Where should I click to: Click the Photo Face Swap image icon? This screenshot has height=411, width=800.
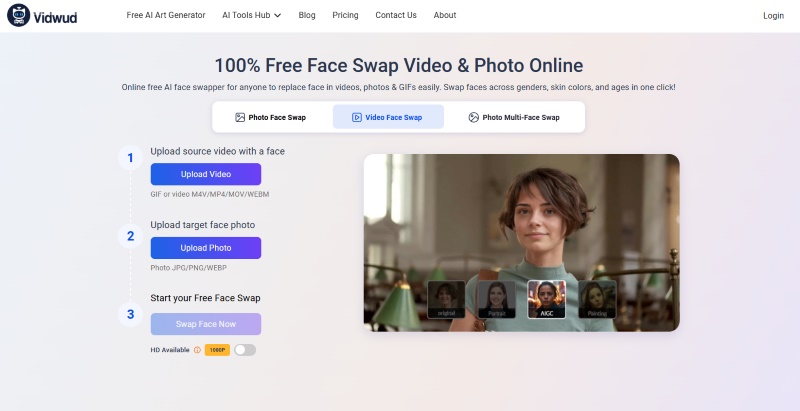[240, 117]
